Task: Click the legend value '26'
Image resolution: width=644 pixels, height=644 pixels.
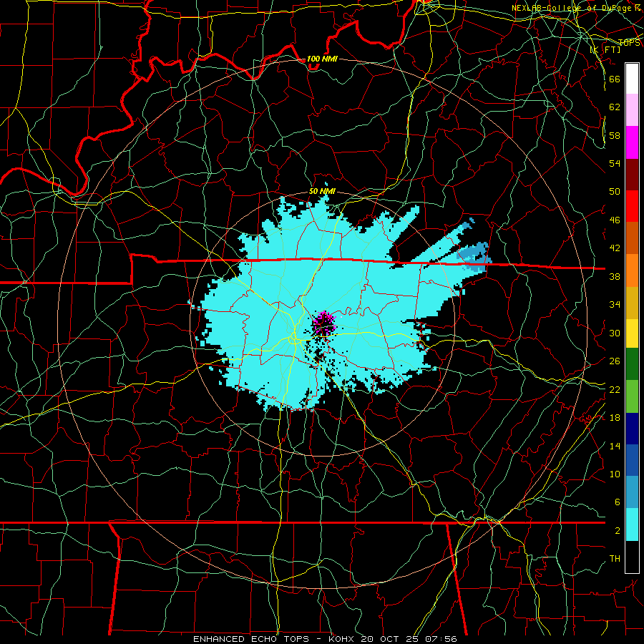Action: coord(615,361)
